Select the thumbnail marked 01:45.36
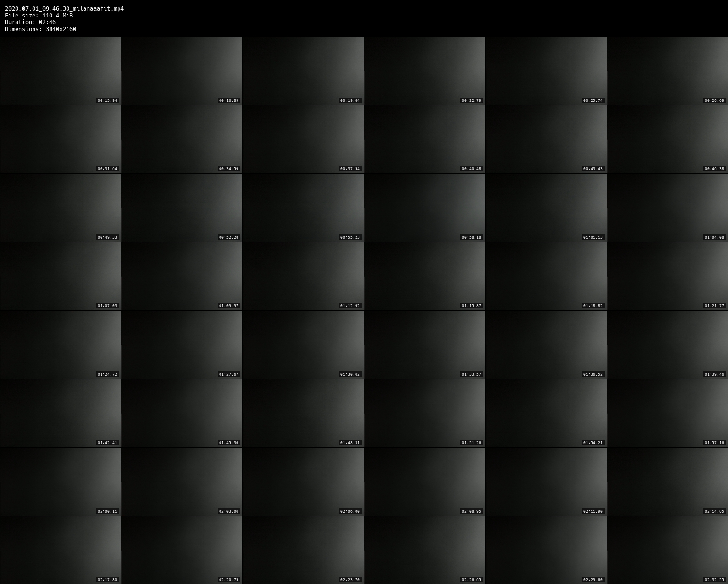728x584 pixels. point(182,413)
